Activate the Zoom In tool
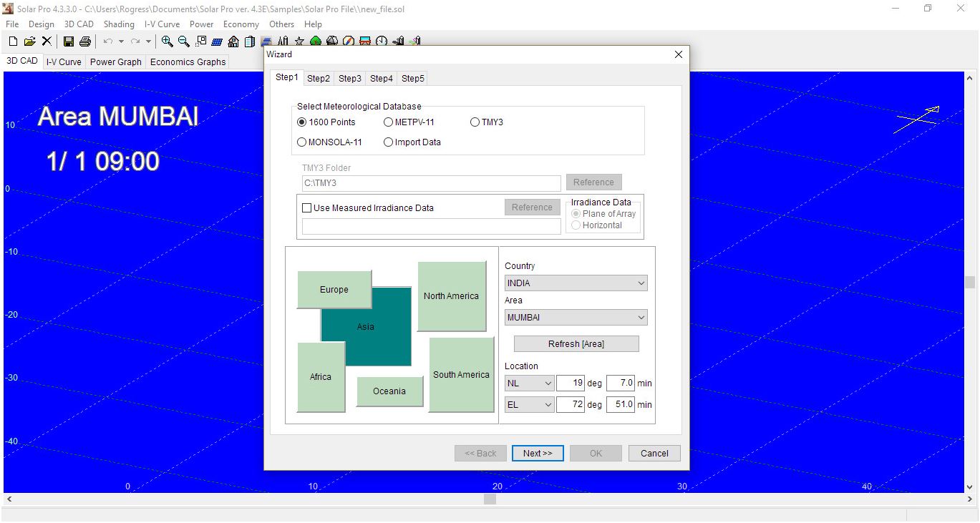980x523 pixels. point(167,41)
